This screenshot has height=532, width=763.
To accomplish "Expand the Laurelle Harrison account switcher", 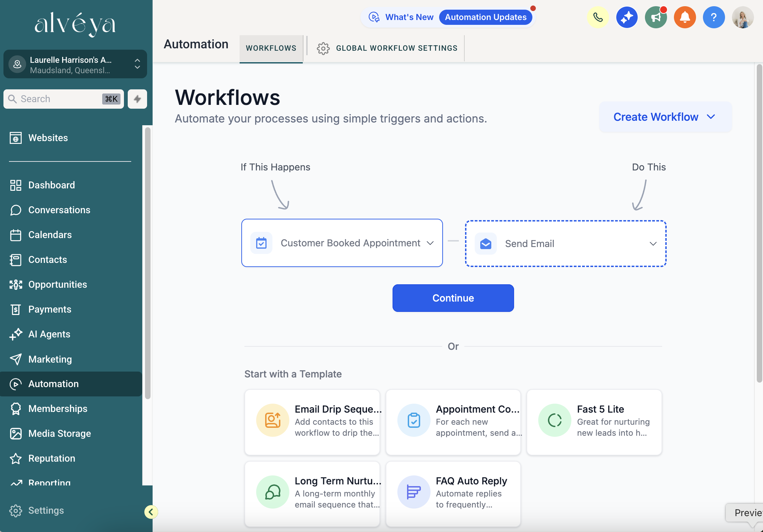I will click(75, 64).
